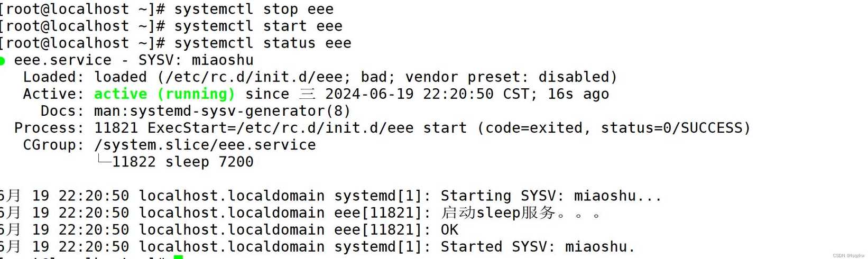This screenshot has width=868, height=259.
Task: Click the '/system.slice/eee.service' CGroup path
Action: coord(205,145)
